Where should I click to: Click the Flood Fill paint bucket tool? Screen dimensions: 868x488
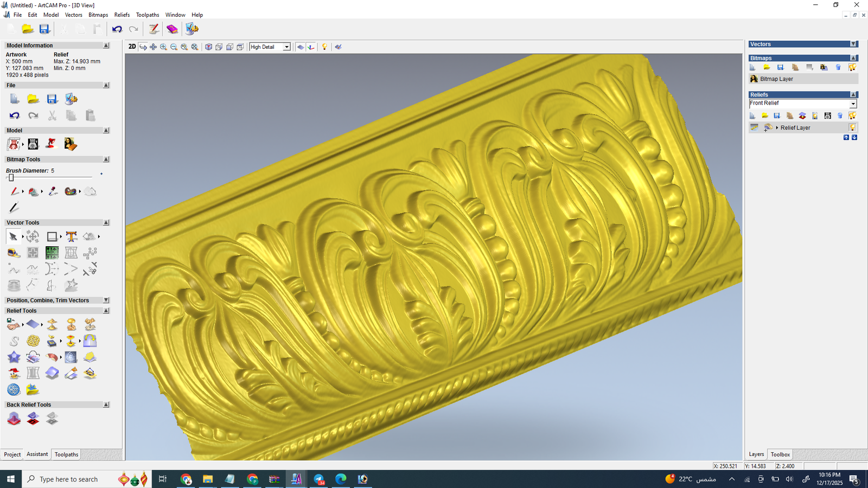(x=33, y=191)
